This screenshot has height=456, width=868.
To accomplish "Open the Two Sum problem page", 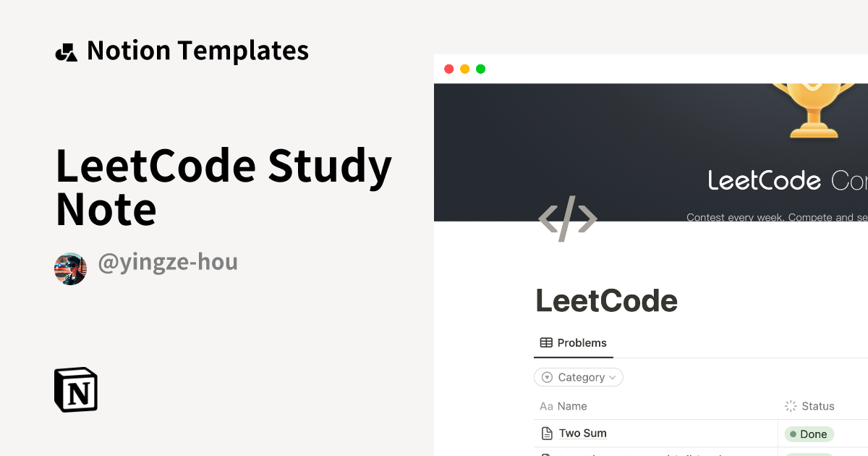I will [582, 432].
